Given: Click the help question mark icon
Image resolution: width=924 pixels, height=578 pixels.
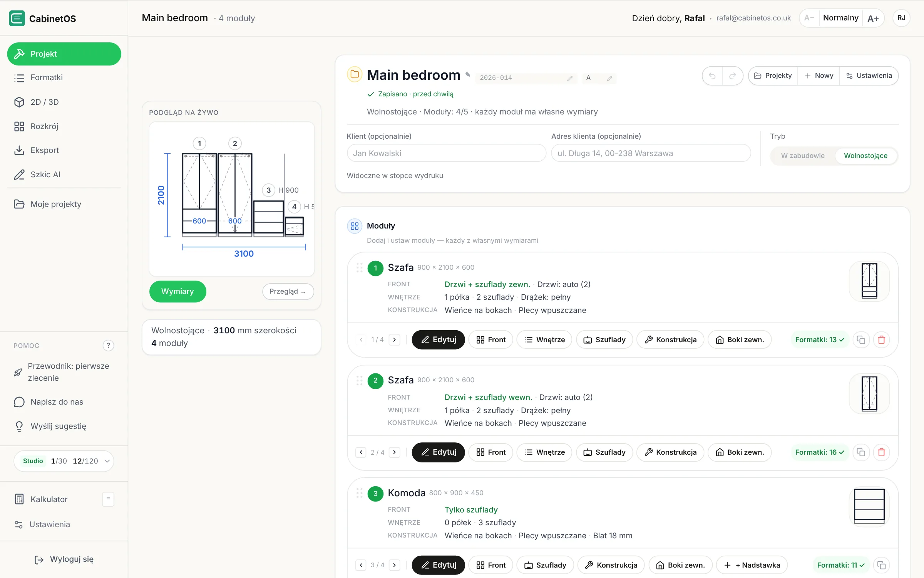Looking at the screenshot, I should pos(108,346).
